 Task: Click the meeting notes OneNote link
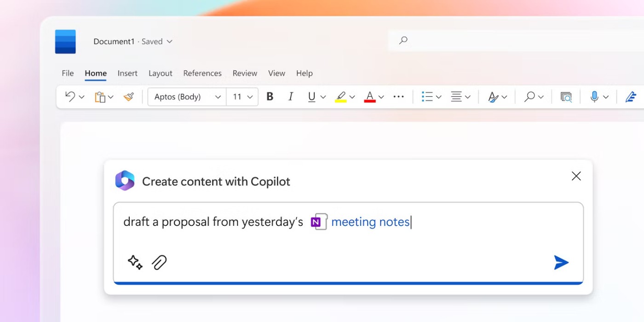[x=370, y=222]
